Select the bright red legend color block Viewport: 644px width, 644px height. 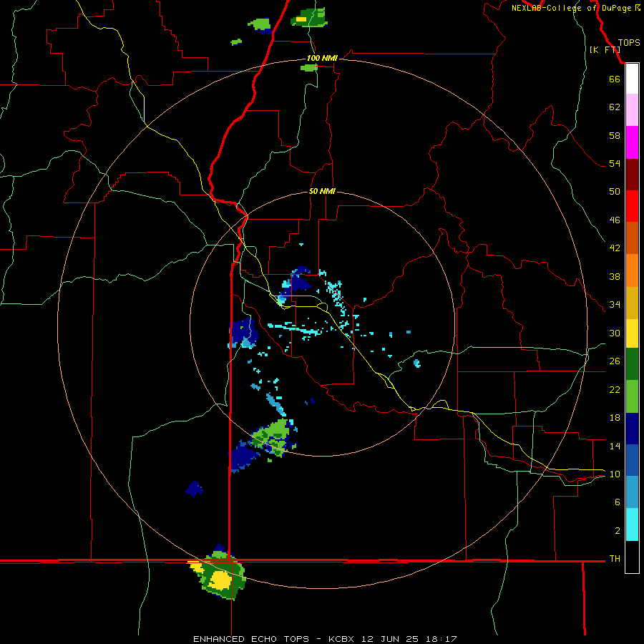pos(632,206)
